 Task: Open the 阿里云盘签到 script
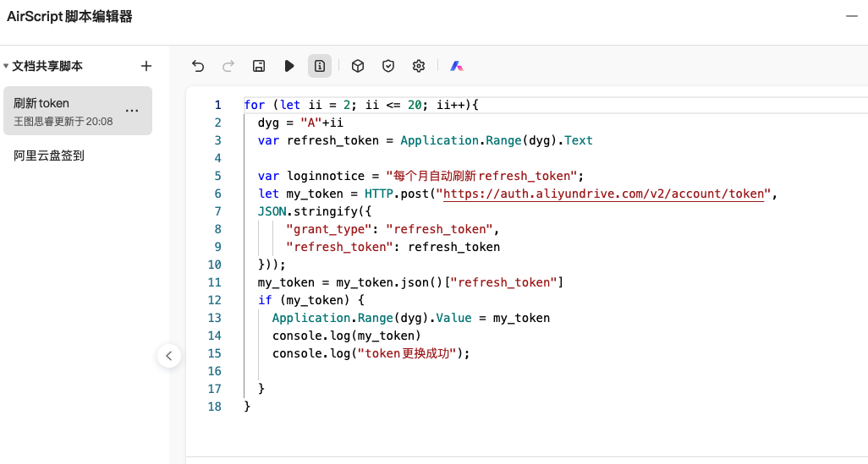click(x=49, y=156)
